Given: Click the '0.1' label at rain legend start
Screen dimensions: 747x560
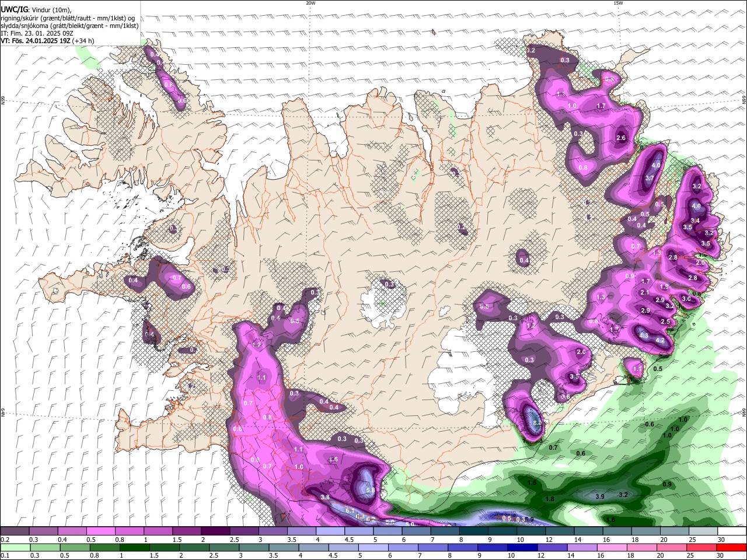Looking at the screenshot, I should click(x=6, y=556).
